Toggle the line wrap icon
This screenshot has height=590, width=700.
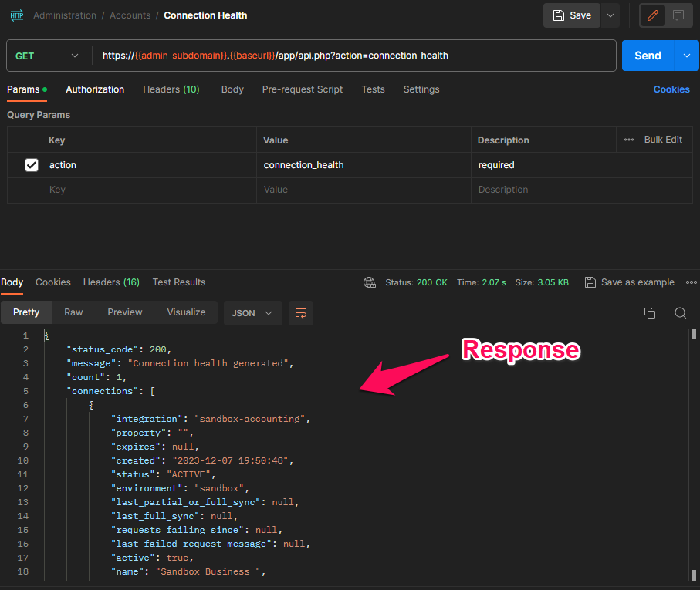pos(301,313)
